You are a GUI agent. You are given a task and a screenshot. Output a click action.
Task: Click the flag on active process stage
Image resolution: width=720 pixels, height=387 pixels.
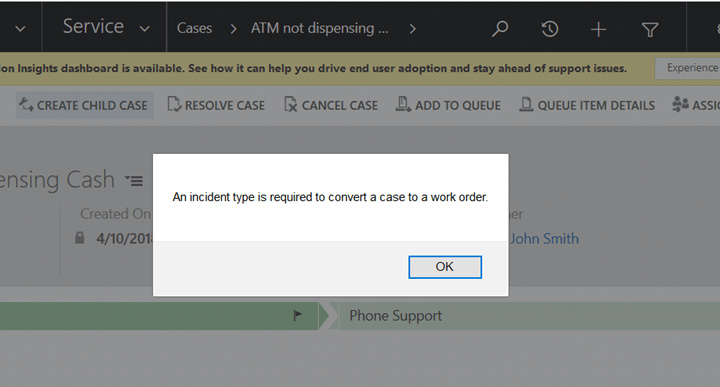[x=298, y=315]
